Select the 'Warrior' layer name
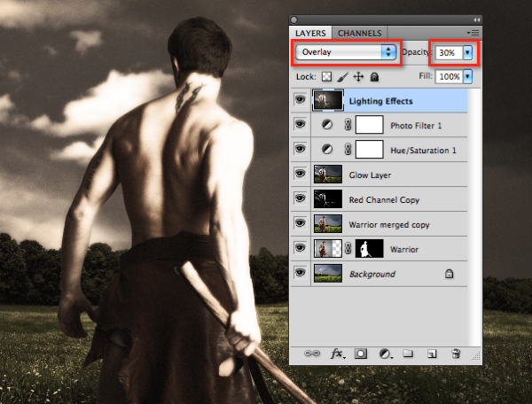This screenshot has height=404, width=532. 404,250
